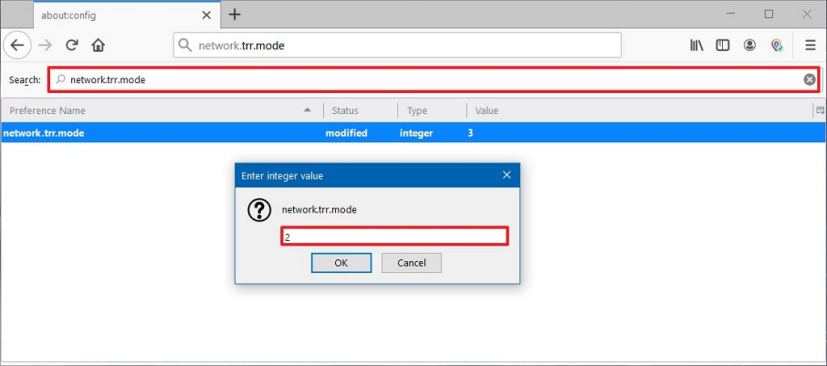
Task: Click the URL address bar
Action: tap(397, 45)
